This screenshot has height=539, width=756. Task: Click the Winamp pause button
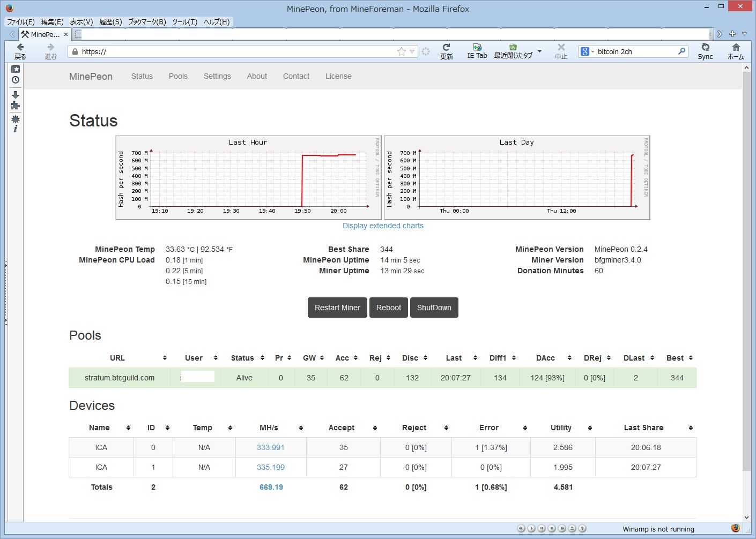point(542,528)
